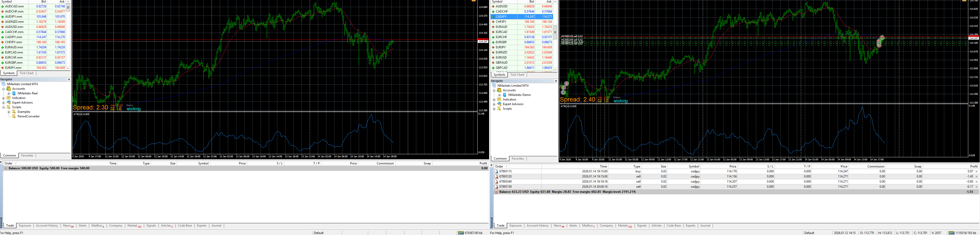Switch to Tick Chart tab in left Market Watch
Image resolution: width=980 pixels, height=235 pixels.
click(27, 73)
